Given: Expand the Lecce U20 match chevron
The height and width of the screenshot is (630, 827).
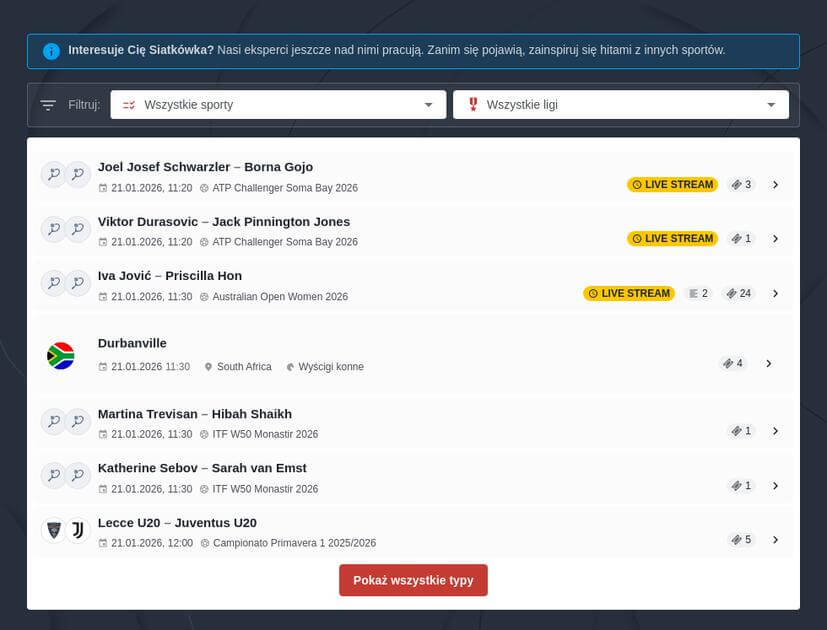Looking at the screenshot, I should (x=775, y=540).
